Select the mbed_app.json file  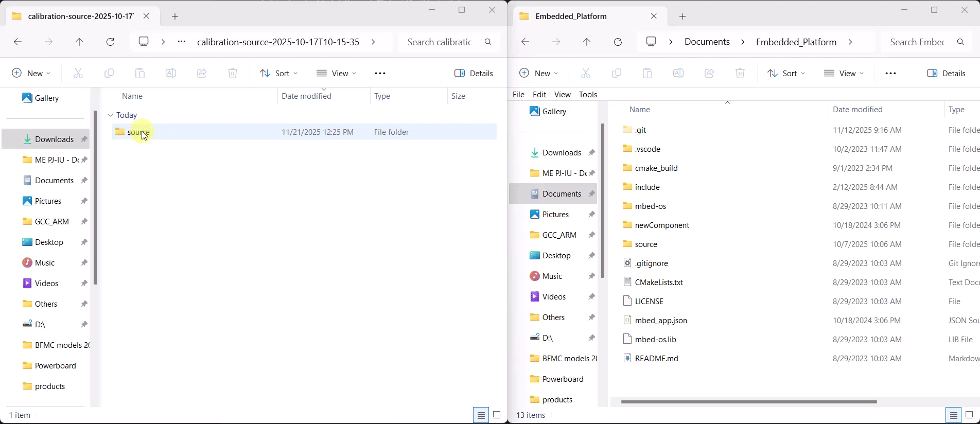(661, 321)
